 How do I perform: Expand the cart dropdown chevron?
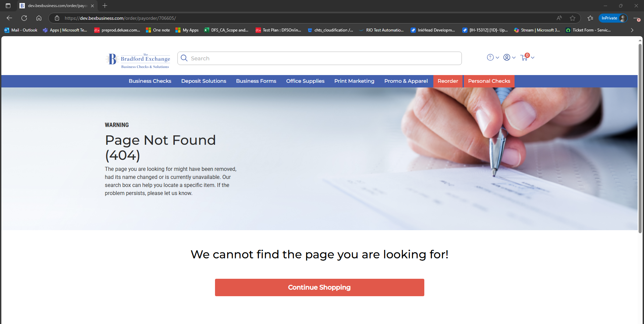533,58
